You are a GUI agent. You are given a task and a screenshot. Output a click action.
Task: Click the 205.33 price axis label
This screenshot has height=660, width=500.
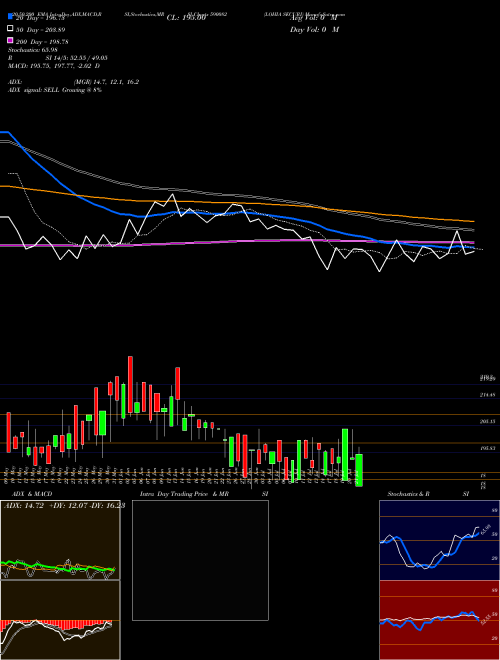click(489, 421)
